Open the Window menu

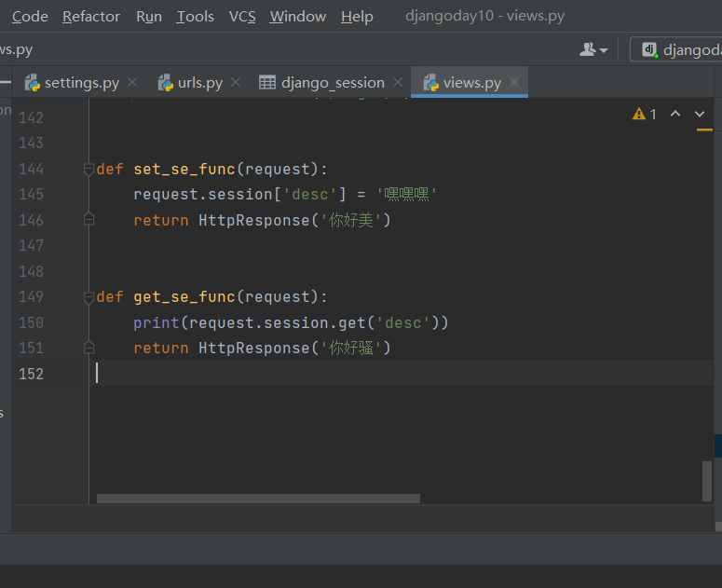coord(298,17)
